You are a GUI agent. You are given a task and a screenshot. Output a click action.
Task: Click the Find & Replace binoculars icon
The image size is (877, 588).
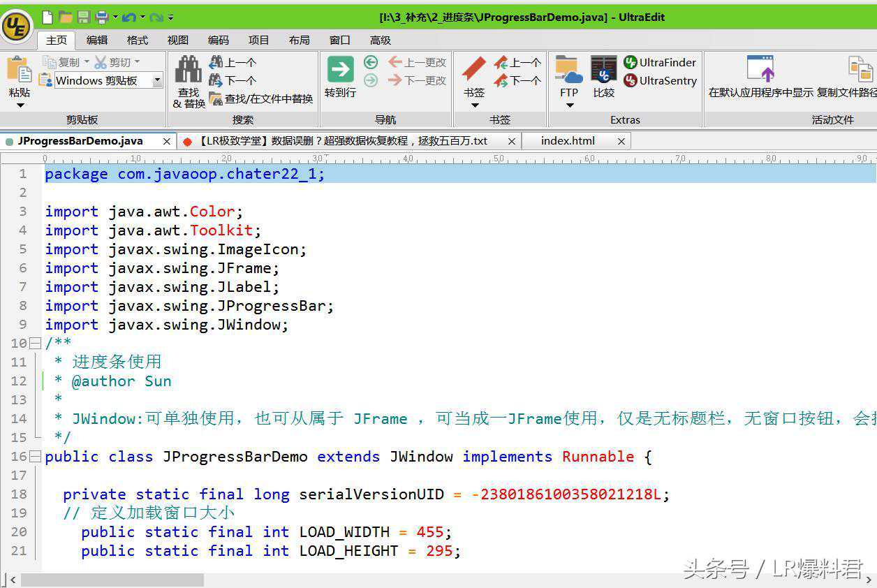(x=189, y=70)
